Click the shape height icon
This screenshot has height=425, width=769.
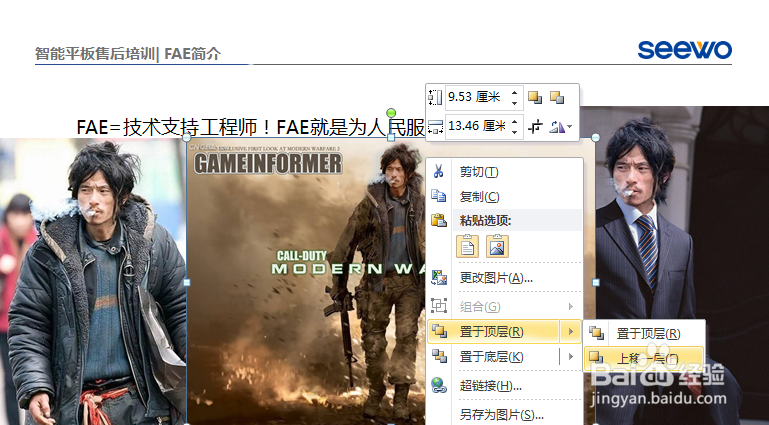point(435,98)
